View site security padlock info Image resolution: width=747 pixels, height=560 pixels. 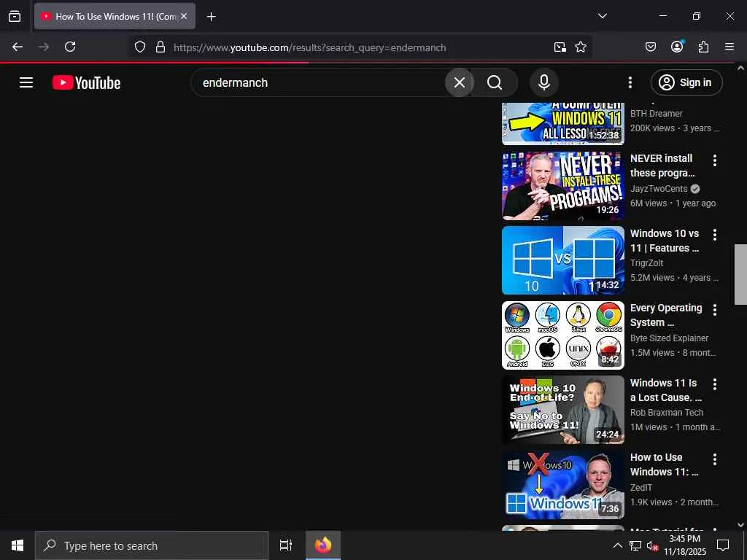click(160, 47)
